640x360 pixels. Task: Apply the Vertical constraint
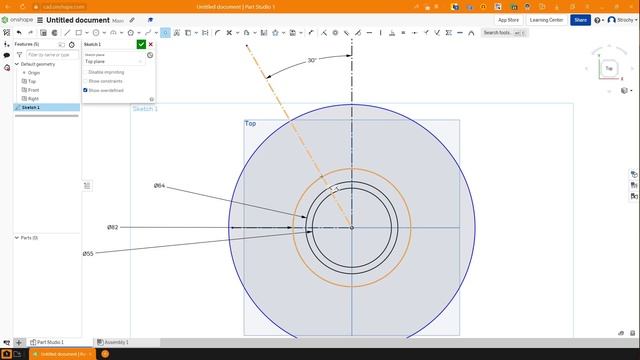click(x=380, y=33)
